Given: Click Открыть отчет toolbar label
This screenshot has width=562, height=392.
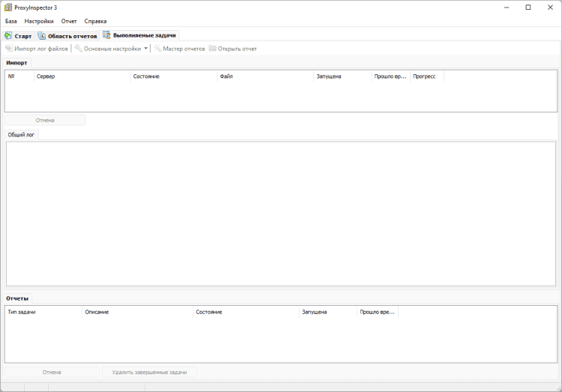Looking at the screenshot, I should pos(238,49).
